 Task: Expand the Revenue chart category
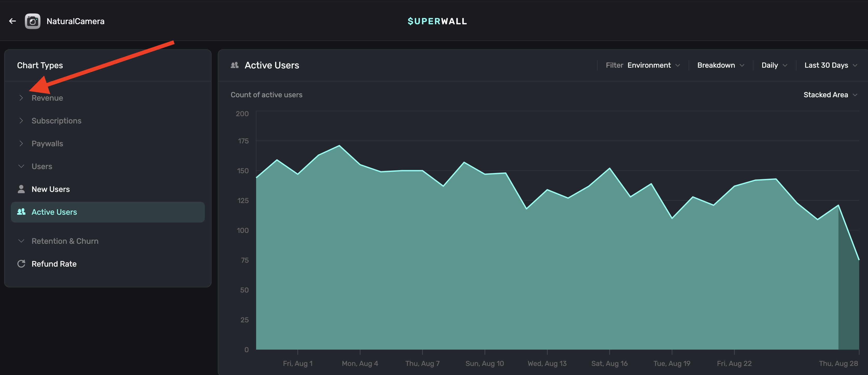point(47,98)
